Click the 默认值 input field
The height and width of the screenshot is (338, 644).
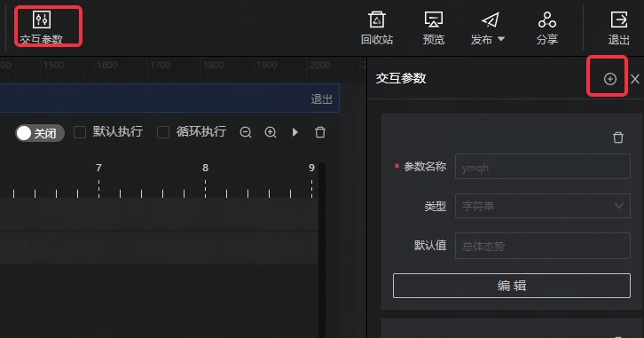543,246
